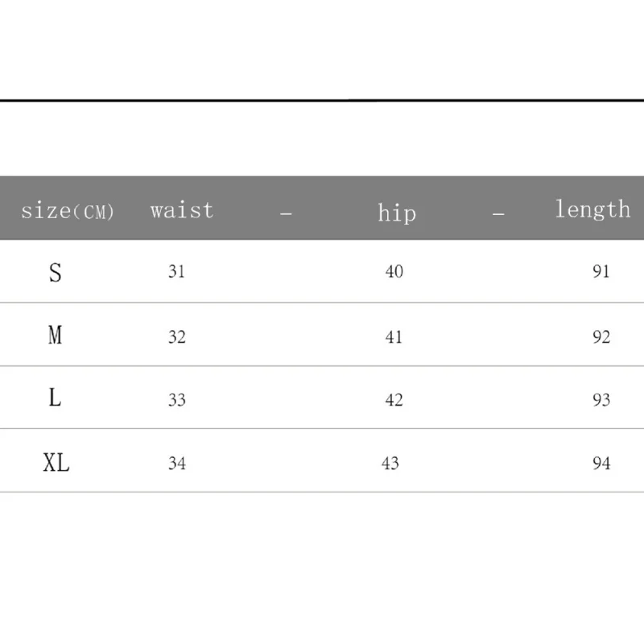Select waist value 33 in L row
The width and height of the screenshot is (644, 644).
coord(177,399)
